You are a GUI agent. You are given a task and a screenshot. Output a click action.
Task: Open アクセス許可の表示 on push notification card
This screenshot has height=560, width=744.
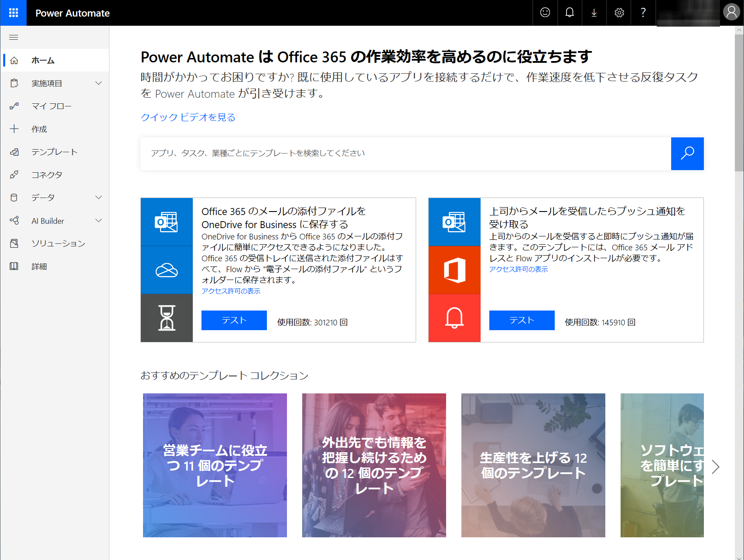tap(519, 269)
